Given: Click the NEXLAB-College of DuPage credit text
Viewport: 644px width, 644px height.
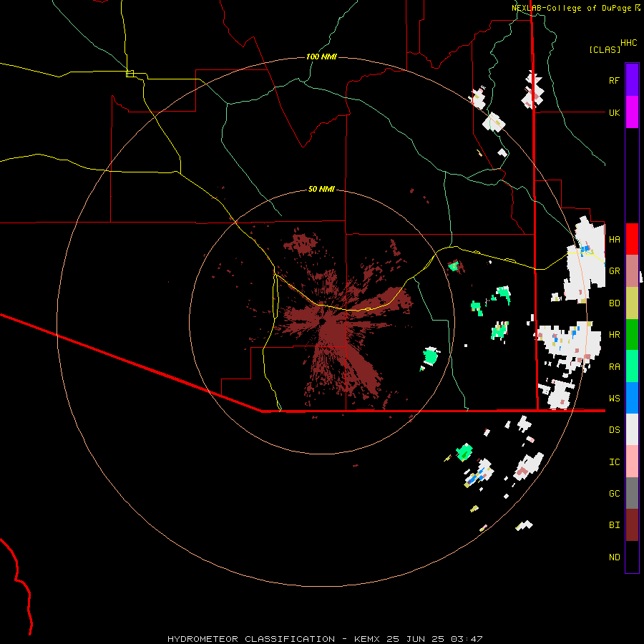Looking at the screenshot, I should point(576,8).
